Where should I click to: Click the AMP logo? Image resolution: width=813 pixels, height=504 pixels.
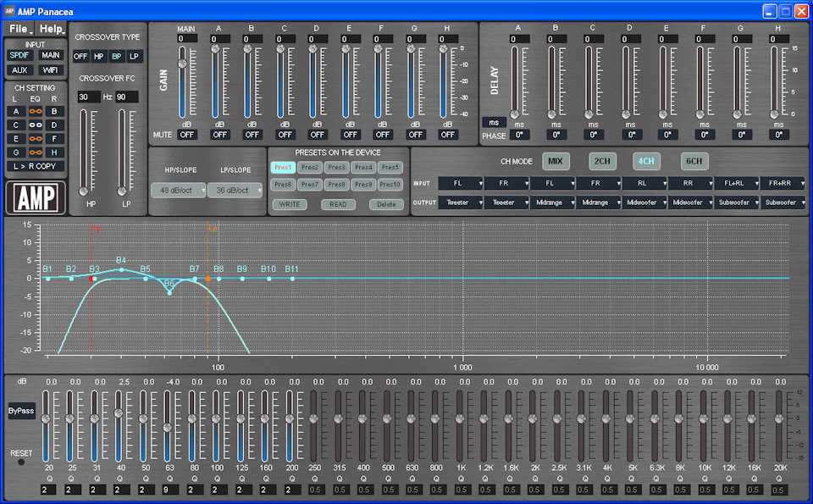tap(36, 197)
